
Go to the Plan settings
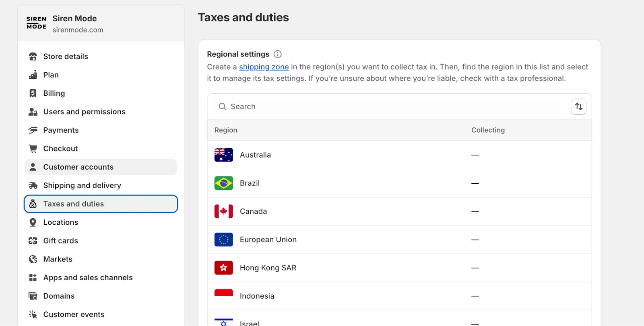tap(101, 75)
